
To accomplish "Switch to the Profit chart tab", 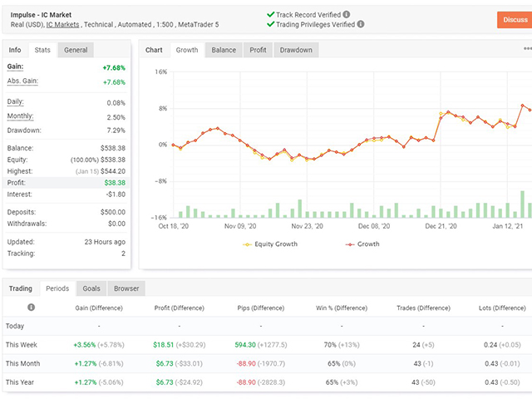I will 259,50.
